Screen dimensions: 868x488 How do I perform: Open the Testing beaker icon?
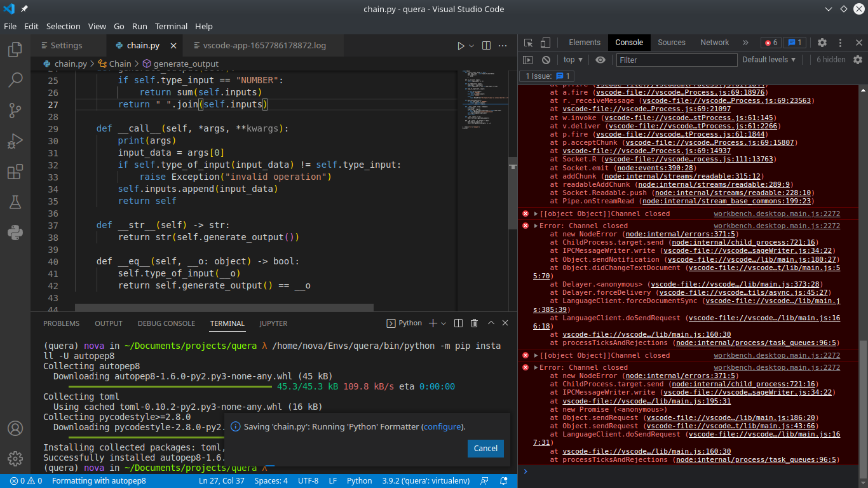pyautogui.click(x=15, y=202)
